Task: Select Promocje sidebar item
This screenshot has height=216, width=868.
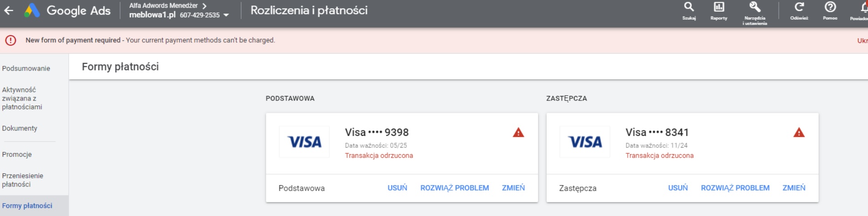Action: click(x=17, y=155)
